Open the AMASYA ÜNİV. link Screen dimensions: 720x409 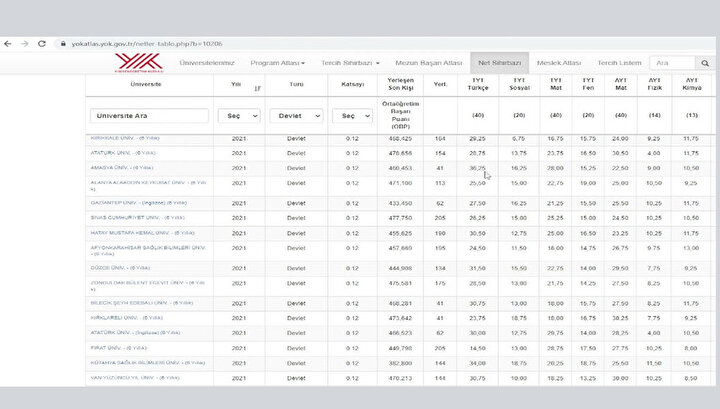pyautogui.click(x=122, y=168)
